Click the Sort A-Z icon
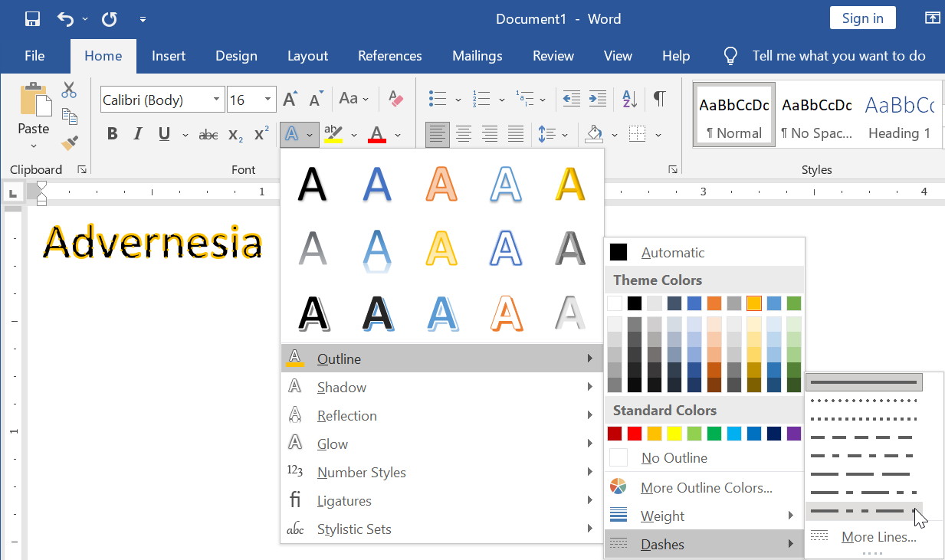Screen dimensions: 945x560 [629, 99]
